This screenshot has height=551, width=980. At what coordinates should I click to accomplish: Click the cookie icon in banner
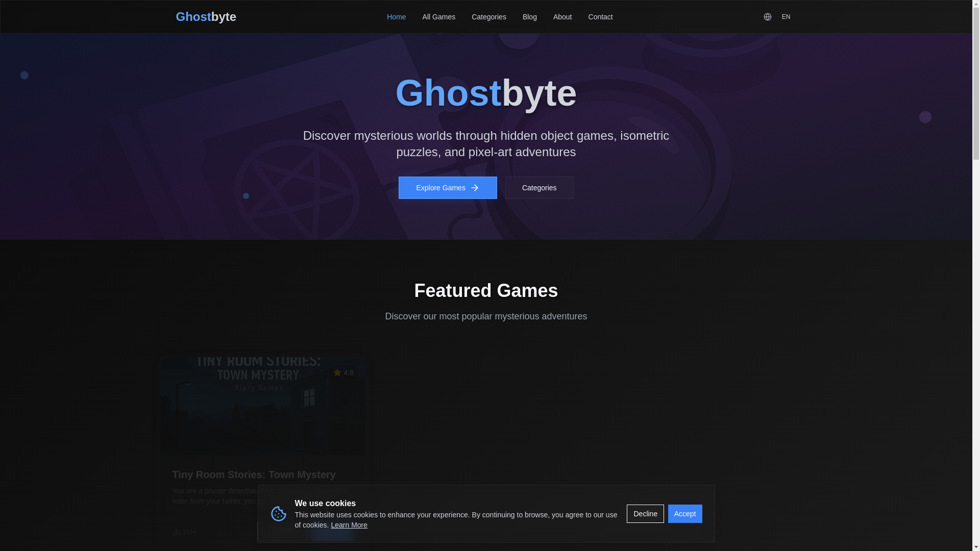point(279,514)
